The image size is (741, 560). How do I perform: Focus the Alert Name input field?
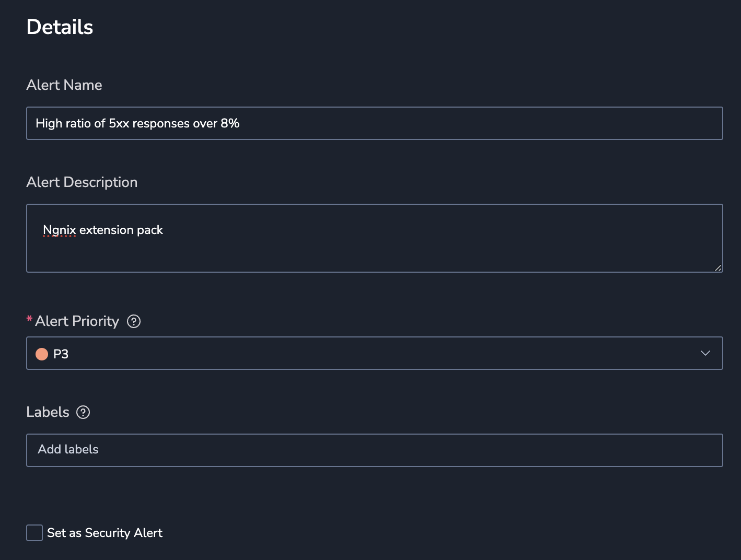(375, 123)
